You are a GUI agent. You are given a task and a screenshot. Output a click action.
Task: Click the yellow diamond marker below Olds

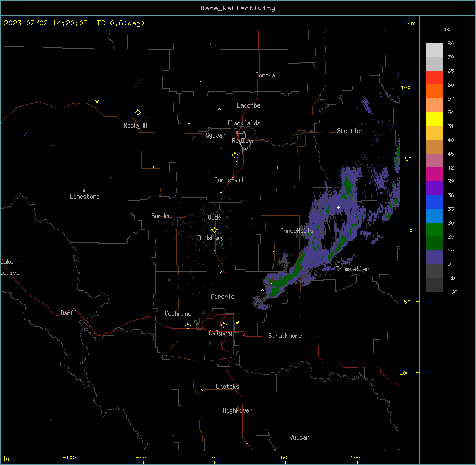[x=214, y=230]
